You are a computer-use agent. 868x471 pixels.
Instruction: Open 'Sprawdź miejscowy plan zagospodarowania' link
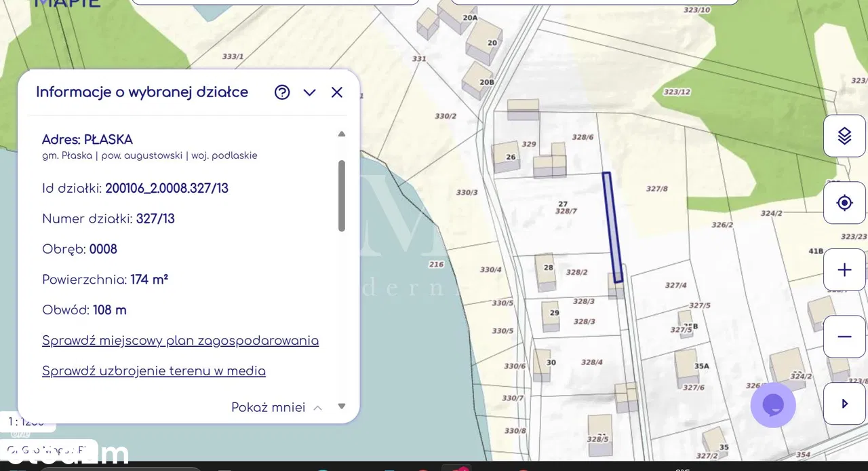(x=180, y=341)
